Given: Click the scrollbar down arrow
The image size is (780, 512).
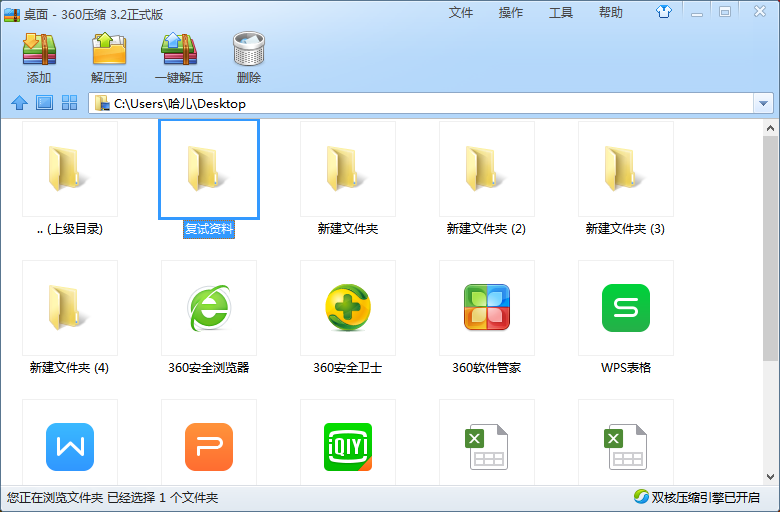Looking at the screenshot, I should [x=770, y=477].
